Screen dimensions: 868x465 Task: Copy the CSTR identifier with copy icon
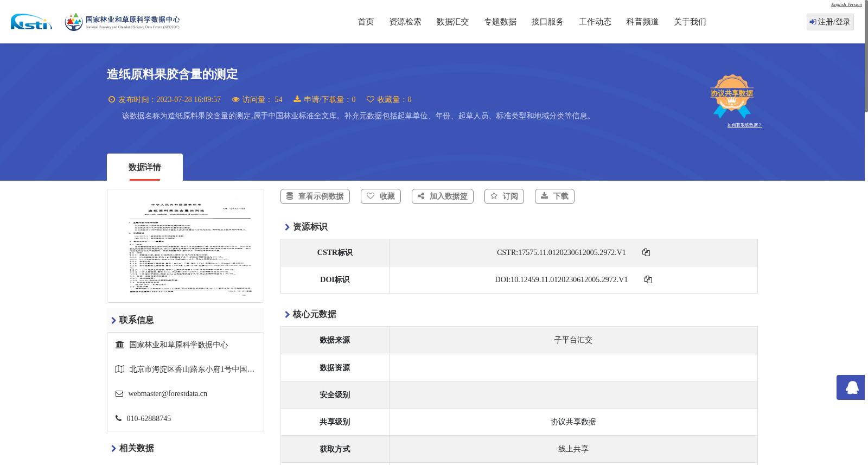coord(646,252)
